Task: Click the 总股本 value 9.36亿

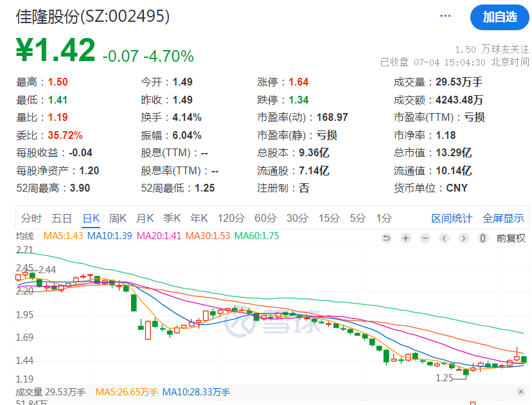Action: (314, 153)
